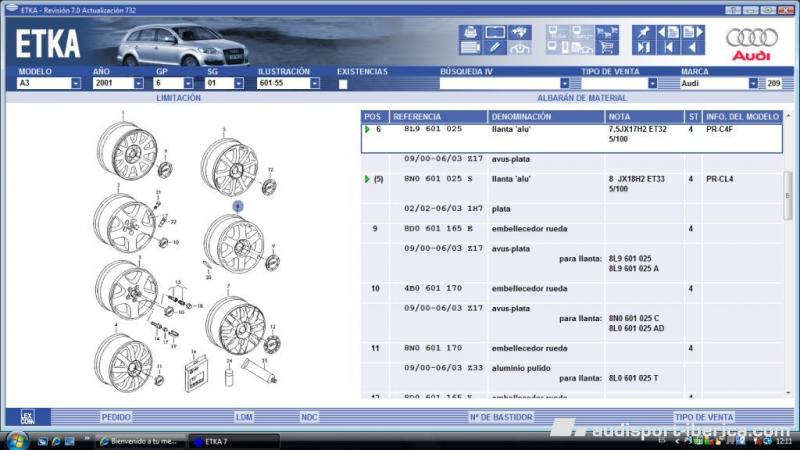
Task: Click the dimmed documents network icon
Action: [x=582, y=48]
